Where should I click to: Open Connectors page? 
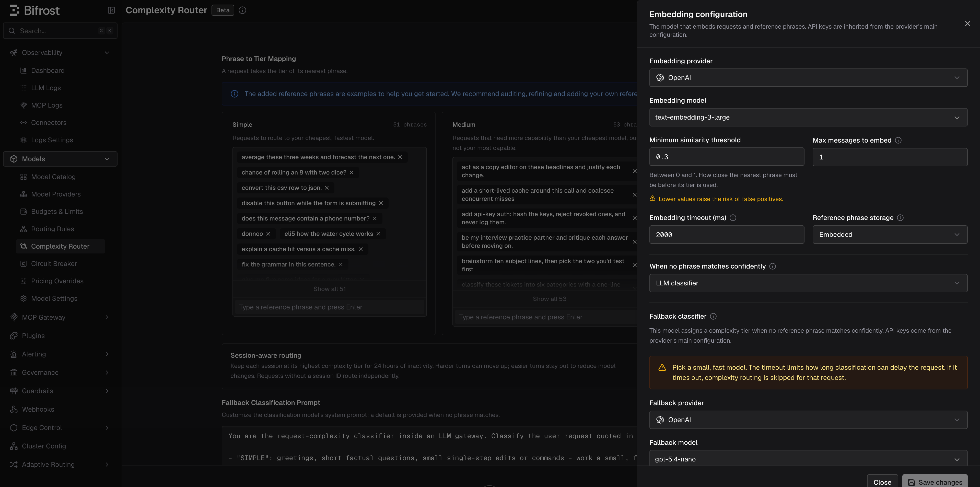tap(61, 122)
